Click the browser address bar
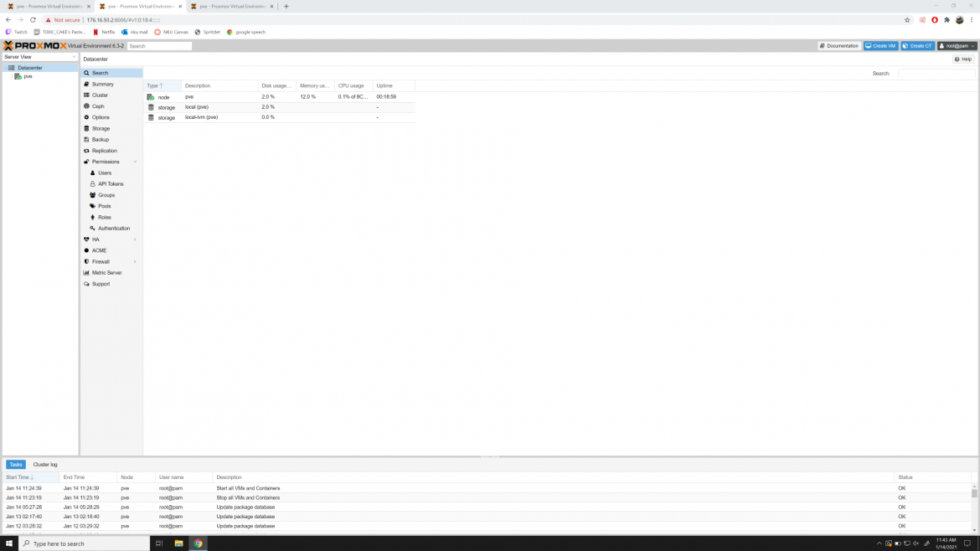The height and width of the screenshot is (551, 980). (475, 20)
